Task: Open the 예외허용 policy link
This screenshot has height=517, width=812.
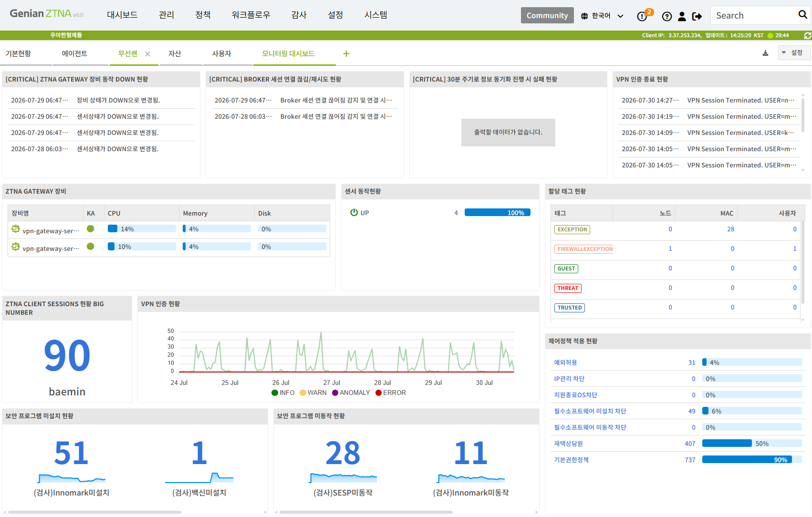Action: tap(565, 362)
